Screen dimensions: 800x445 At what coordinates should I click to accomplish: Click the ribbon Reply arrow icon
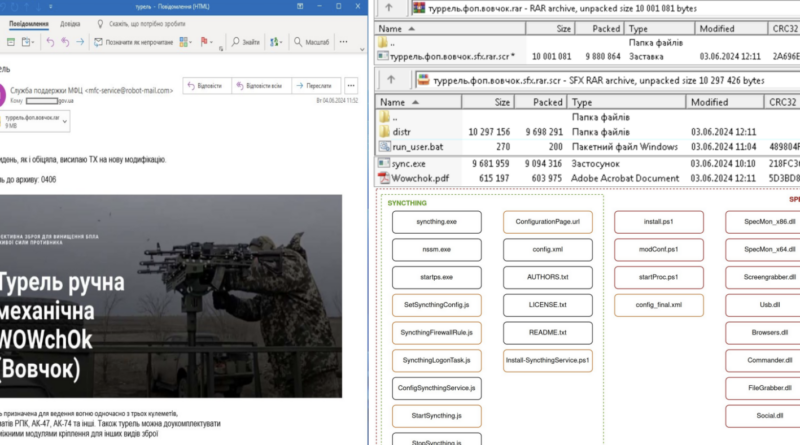50,42
